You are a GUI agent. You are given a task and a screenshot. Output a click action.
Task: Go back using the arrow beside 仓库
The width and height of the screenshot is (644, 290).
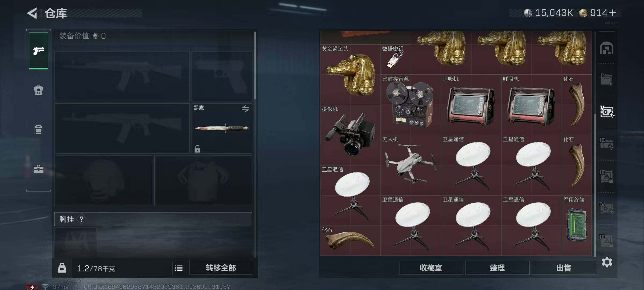tap(32, 13)
